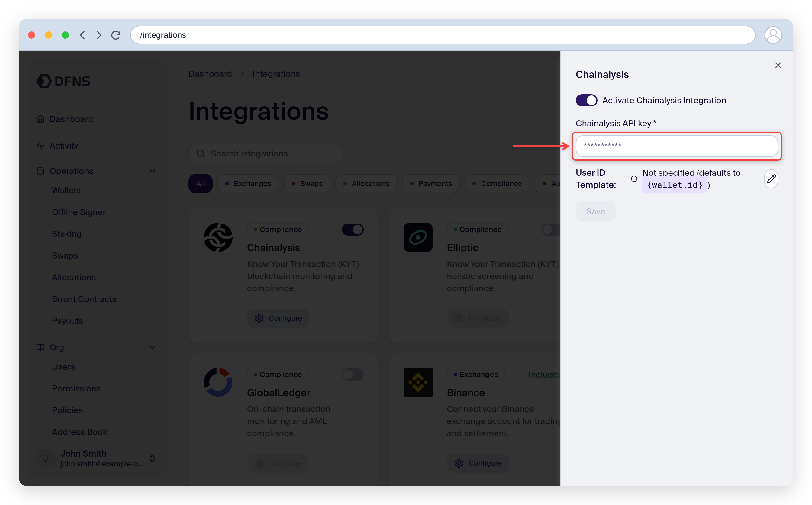Screen dimensions: 812x505
Task: Click the Search integrations field
Action: pyautogui.click(x=266, y=154)
